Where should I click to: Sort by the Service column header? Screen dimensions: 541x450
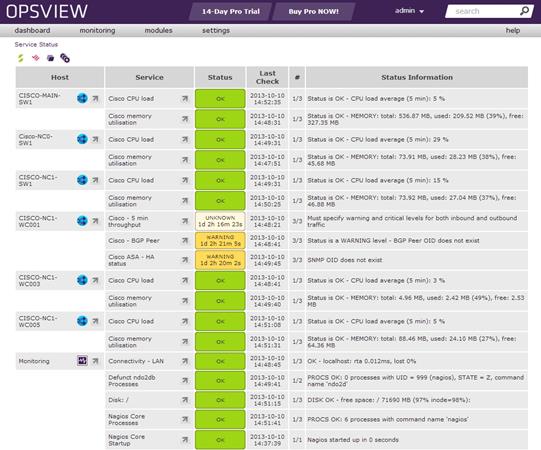coord(149,77)
